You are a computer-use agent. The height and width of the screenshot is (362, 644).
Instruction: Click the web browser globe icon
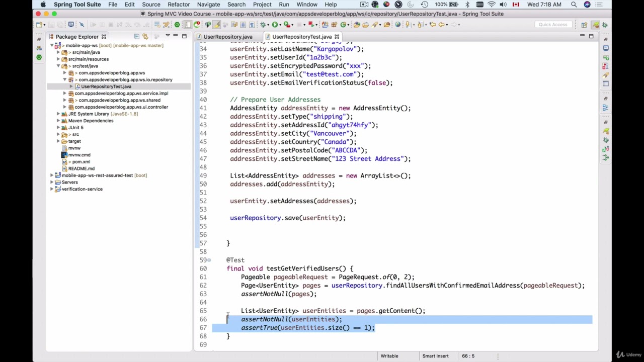click(398, 24)
